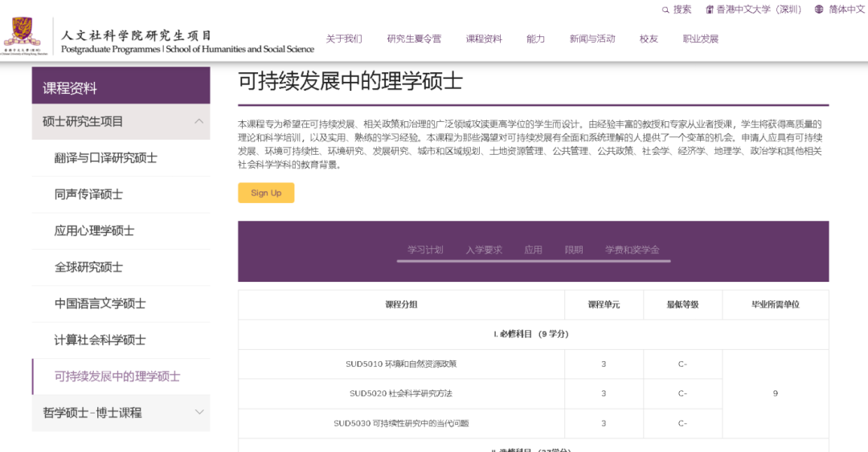Screen dimensions: 868x452
Task: Switch to 学费和奖学金 tab
Action: 633,250
